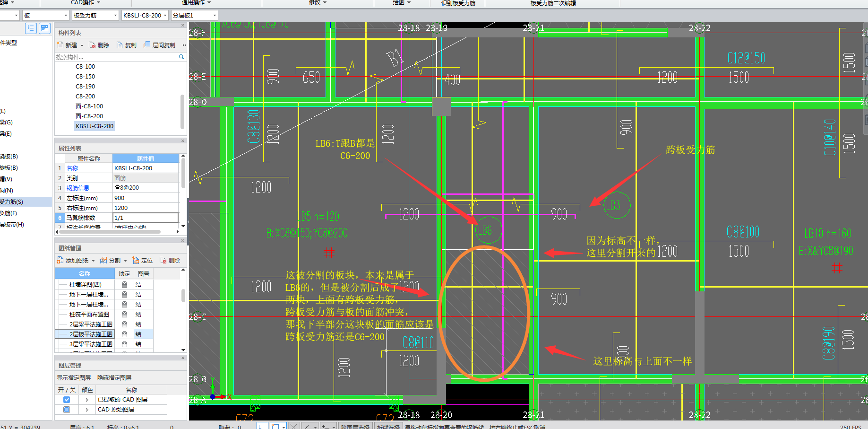Toggle lock for 柱墙详图(四) drawing
This screenshot has width=868, height=429.
(124, 284)
